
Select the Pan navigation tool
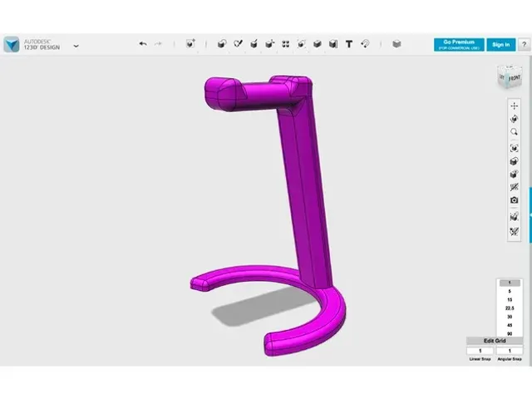(514, 106)
